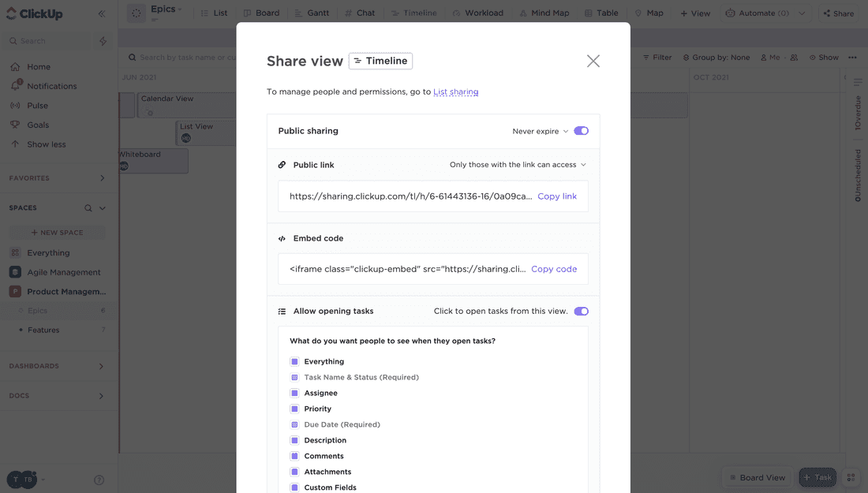Uncheck the Comments checkbox
The width and height of the screenshot is (868, 493).
pyautogui.click(x=294, y=456)
